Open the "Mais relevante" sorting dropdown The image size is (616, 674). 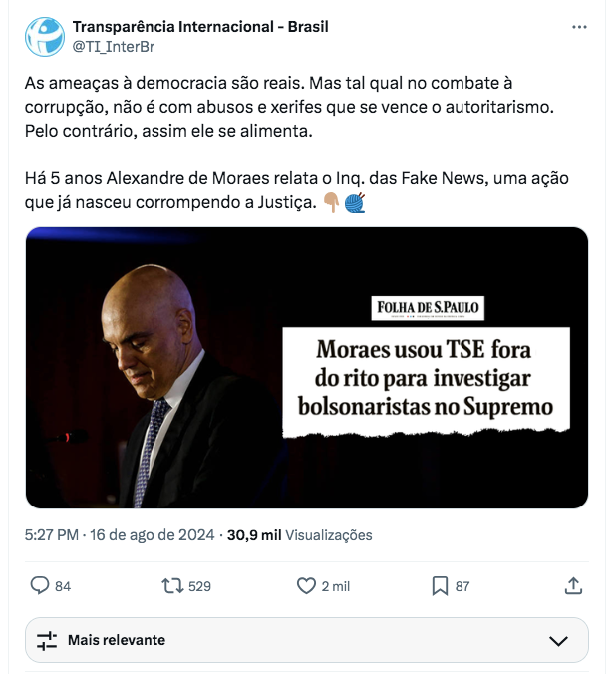(117, 640)
